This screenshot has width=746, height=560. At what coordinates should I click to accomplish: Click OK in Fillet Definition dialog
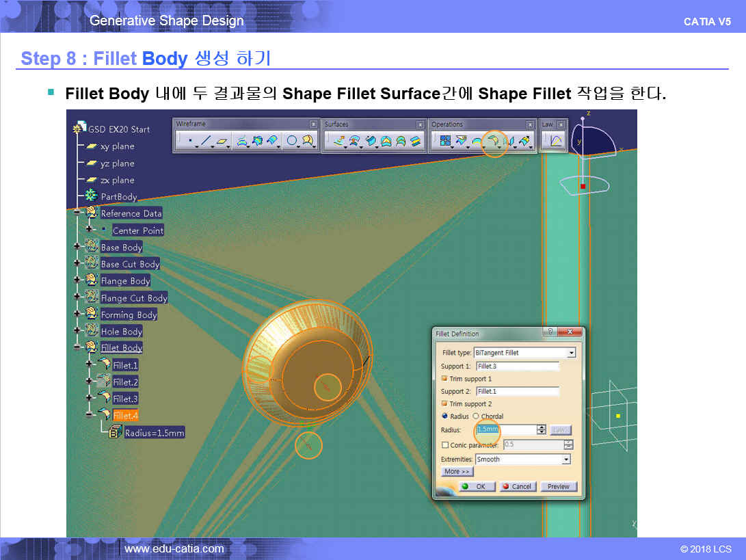(476, 487)
